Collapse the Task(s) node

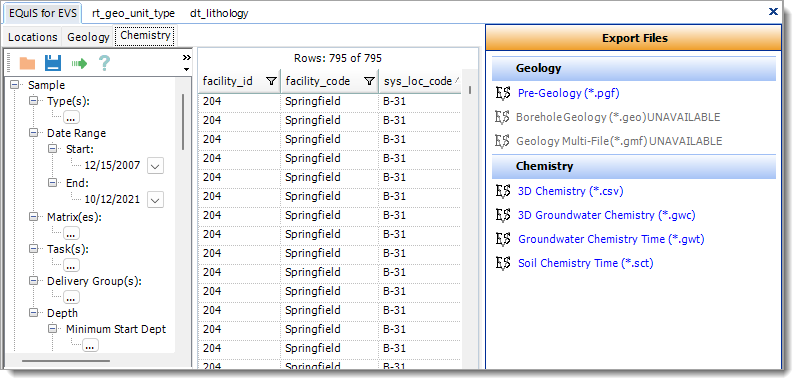pos(34,249)
